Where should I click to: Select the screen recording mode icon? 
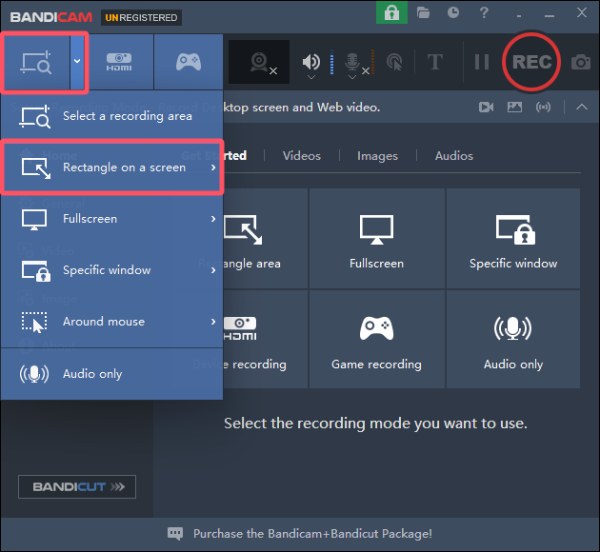[x=36, y=62]
